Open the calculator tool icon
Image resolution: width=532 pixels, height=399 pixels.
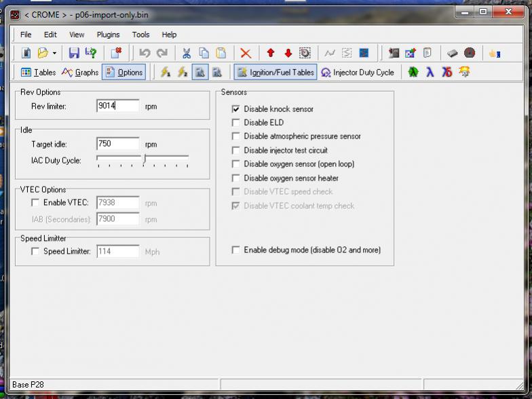[394, 53]
